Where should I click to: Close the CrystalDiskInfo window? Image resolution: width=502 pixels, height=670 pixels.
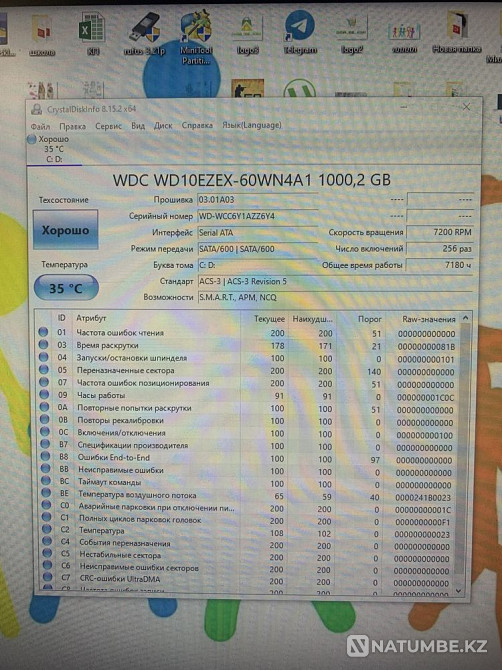pyautogui.click(x=466, y=107)
